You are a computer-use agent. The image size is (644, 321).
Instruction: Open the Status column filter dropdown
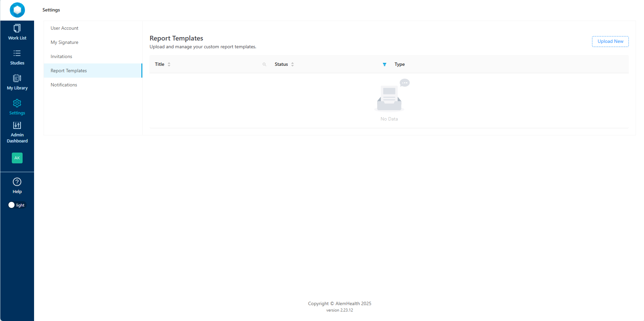(385, 64)
